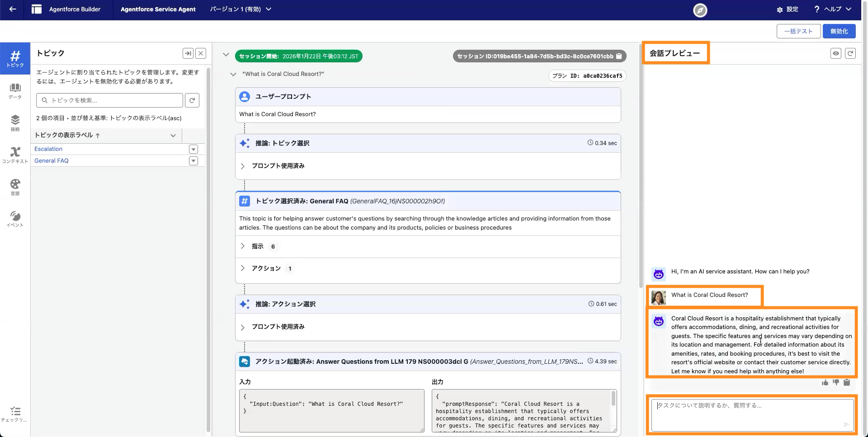
Task: Open the Escalation topic link
Action: [x=48, y=149]
